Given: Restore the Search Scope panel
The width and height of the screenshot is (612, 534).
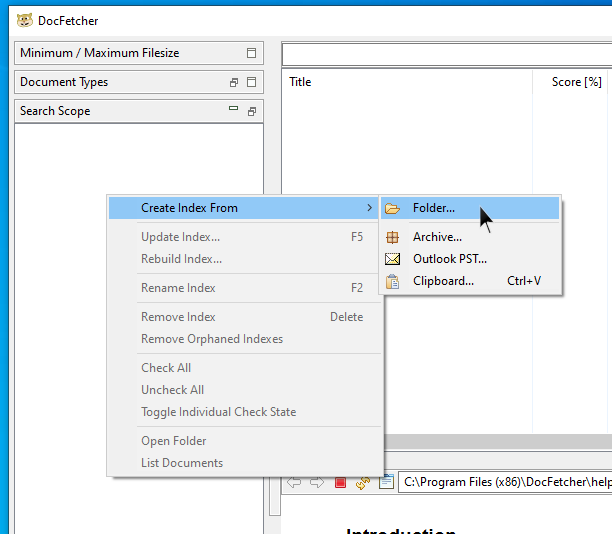Looking at the screenshot, I should point(252,112).
